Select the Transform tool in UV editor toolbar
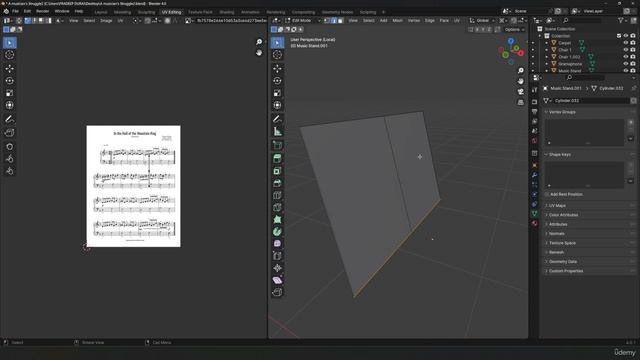 click(x=9, y=105)
